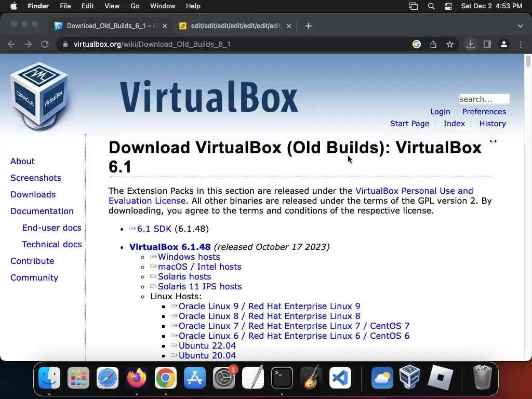Screen dimensions: 532x399
Task: Open Google Chrome from the Dock
Action: coord(166,378)
